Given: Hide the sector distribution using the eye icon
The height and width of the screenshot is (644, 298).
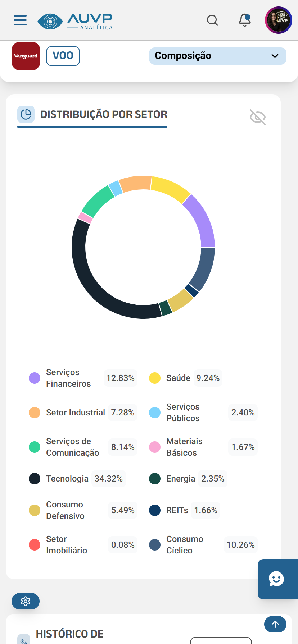Looking at the screenshot, I should [x=257, y=117].
